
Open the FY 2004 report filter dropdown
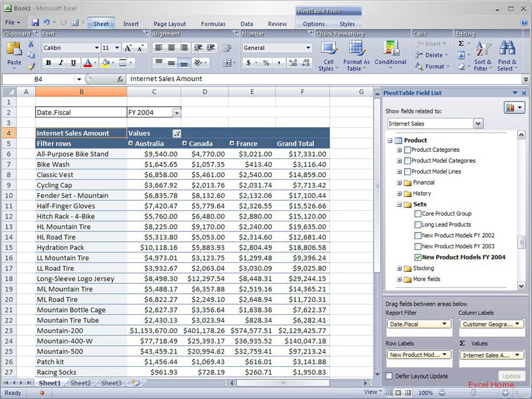177,113
